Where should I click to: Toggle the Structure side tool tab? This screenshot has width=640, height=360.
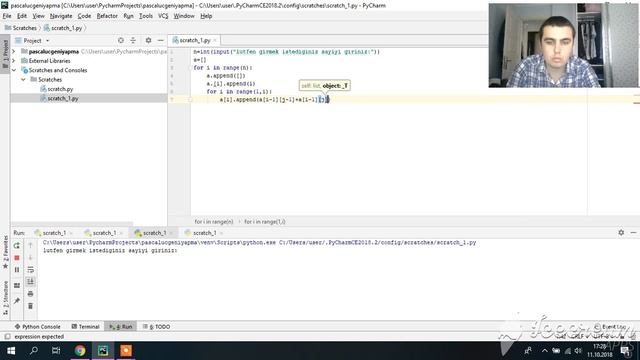(5, 298)
